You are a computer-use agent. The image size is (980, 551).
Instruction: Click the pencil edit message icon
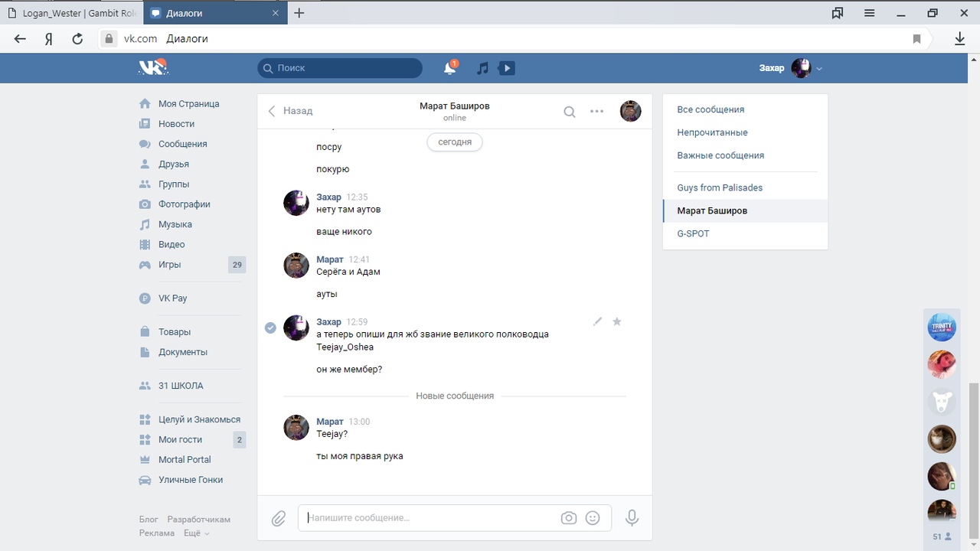597,321
